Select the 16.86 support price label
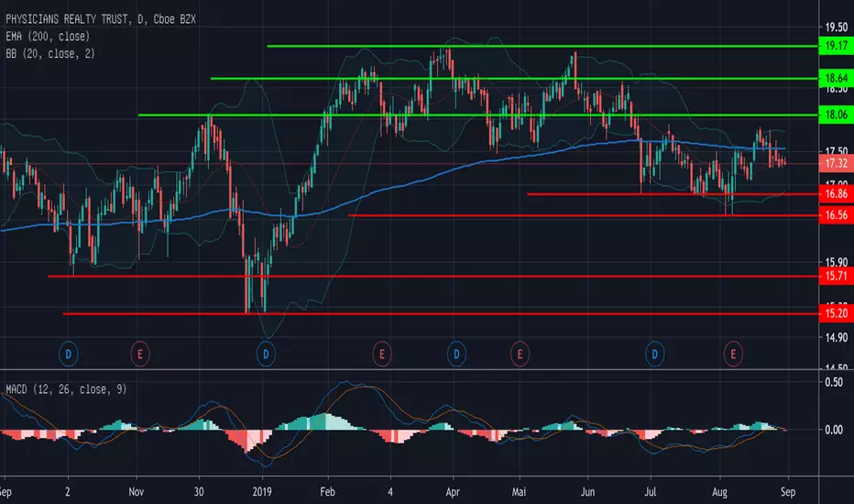This screenshot has height=504, width=854. tap(836, 194)
